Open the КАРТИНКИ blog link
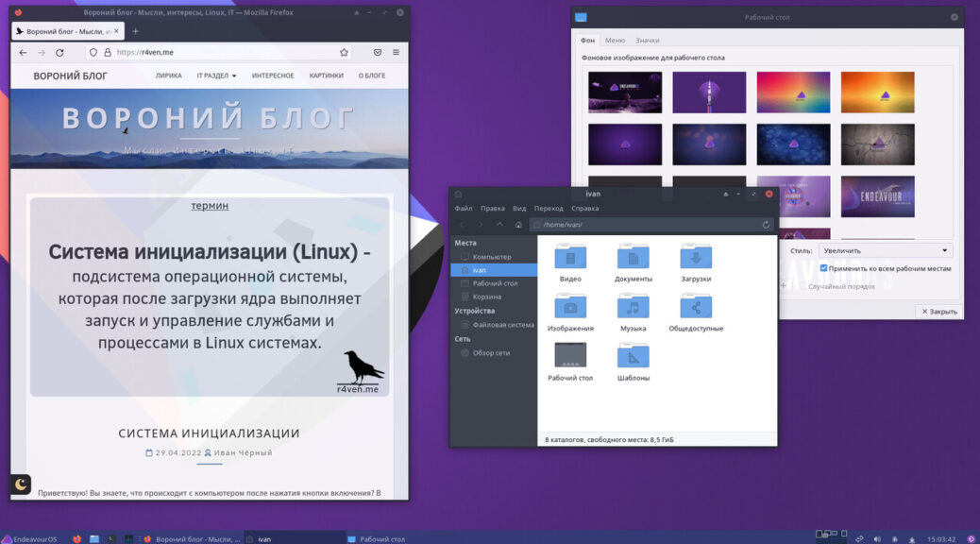980x544 pixels. (x=327, y=76)
